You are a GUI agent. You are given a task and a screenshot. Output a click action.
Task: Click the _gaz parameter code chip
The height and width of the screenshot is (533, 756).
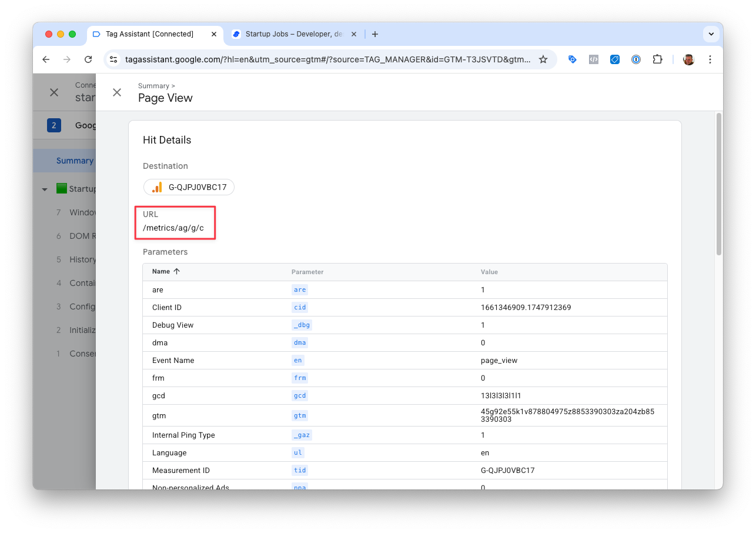point(302,435)
